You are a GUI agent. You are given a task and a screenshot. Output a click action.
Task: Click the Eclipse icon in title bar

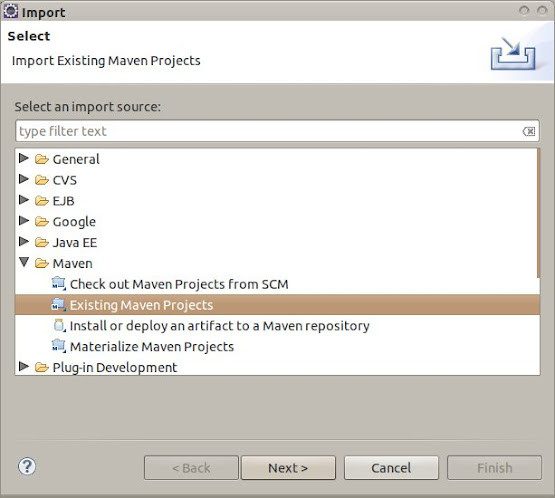[11, 11]
